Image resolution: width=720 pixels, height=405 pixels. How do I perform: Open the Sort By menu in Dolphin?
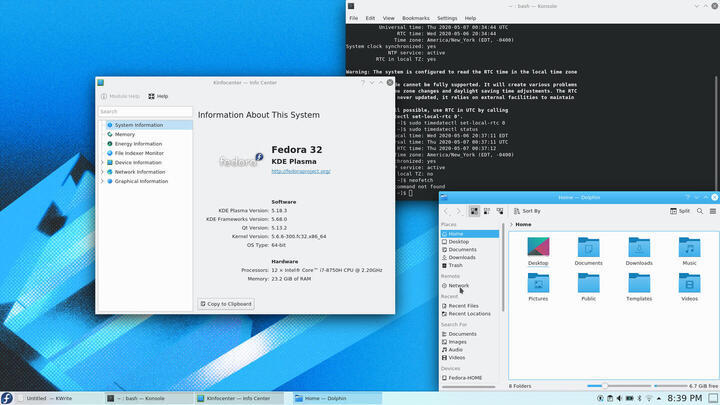pos(527,211)
